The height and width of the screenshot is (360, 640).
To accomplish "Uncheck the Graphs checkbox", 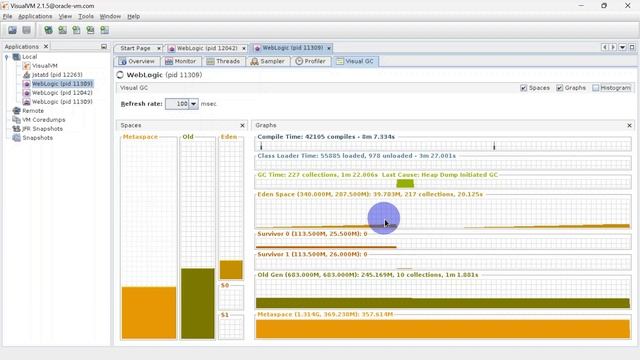I will 560,88.
